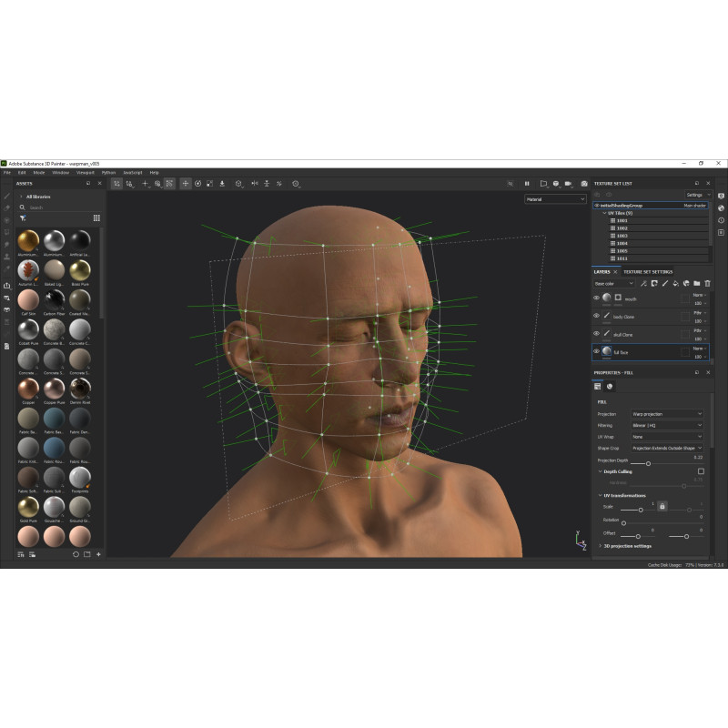Open the Viewport menu
This screenshot has height=728, width=728.
[86, 172]
